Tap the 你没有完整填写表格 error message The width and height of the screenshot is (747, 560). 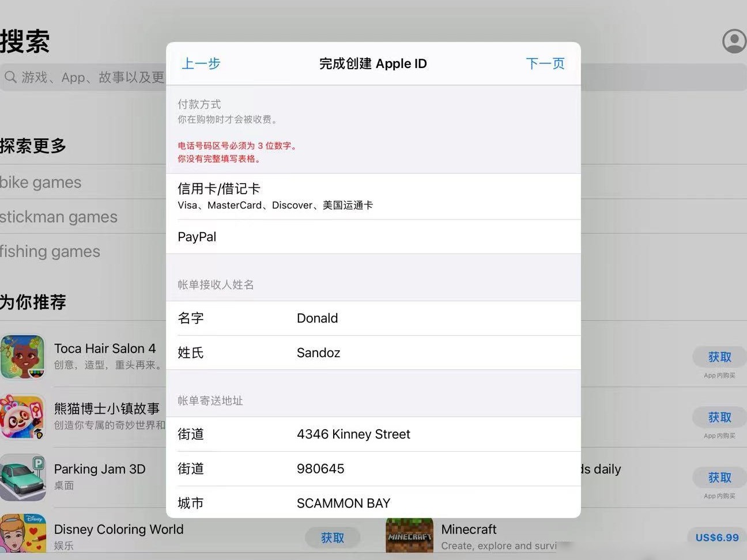(x=220, y=158)
